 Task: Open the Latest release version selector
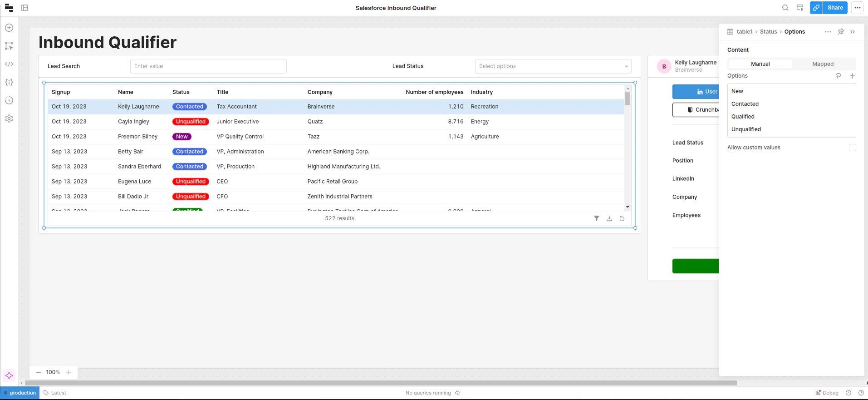[55, 393]
